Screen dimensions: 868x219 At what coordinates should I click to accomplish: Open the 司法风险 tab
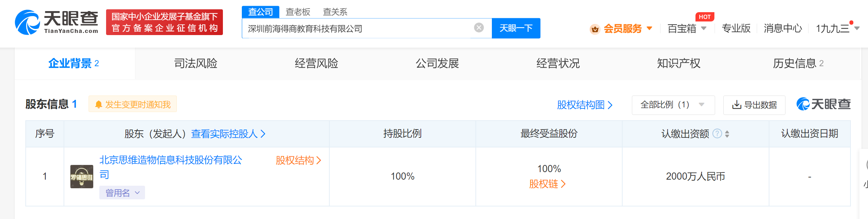196,63
